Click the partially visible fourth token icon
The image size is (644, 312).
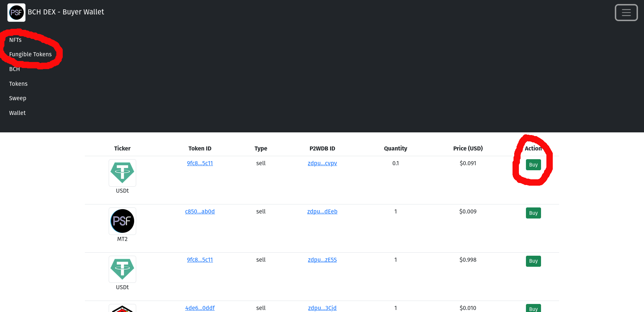(122, 308)
